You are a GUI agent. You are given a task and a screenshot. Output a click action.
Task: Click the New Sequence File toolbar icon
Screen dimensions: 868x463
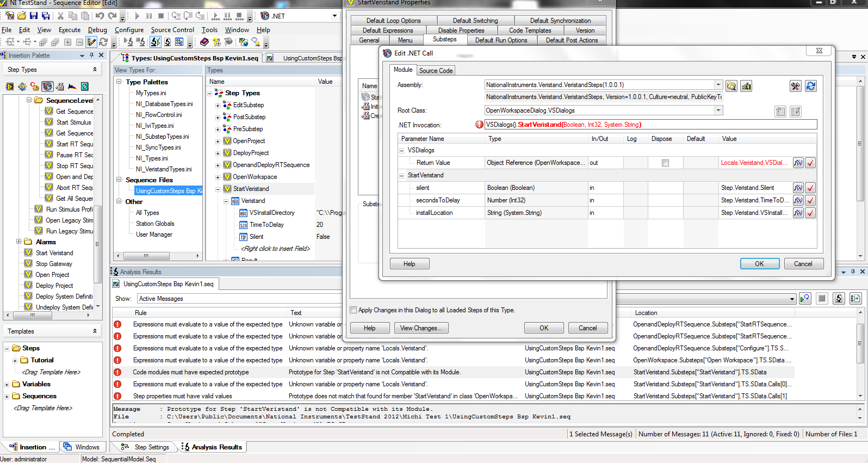(9, 16)
